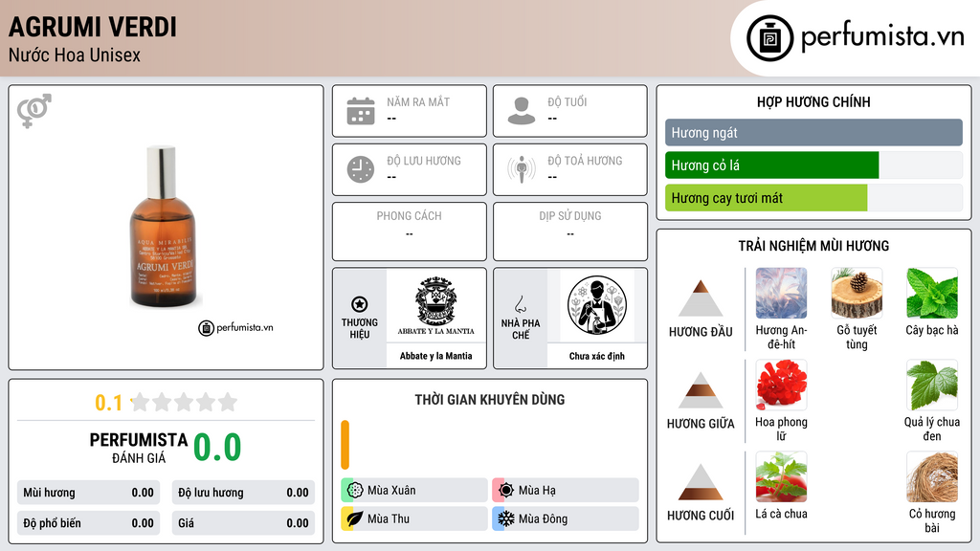Click the person icon beside Độ tuổi
The height and width of the screenshot is (551, 980).
pyautogui.click(x=522, y=111)
